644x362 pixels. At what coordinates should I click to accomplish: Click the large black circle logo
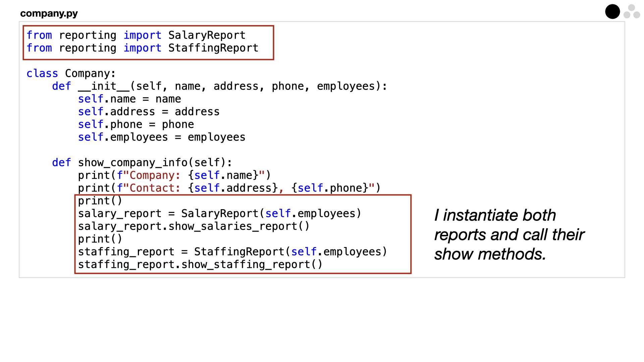(x=612, y=12)
